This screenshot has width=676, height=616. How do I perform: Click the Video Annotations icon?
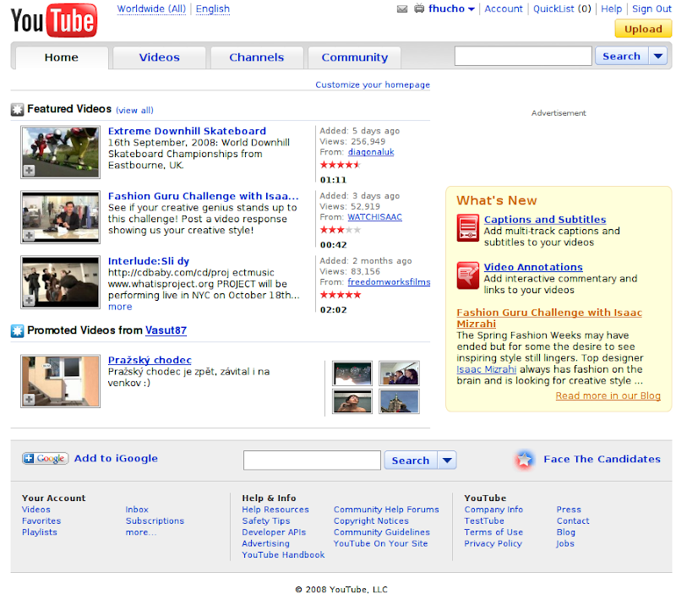[x=468, y=275]
